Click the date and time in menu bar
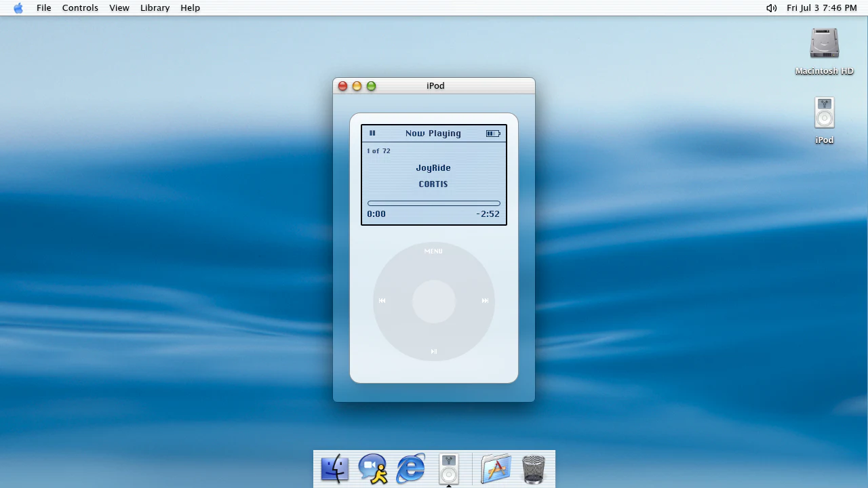868x488 pixels. point(822,8)
